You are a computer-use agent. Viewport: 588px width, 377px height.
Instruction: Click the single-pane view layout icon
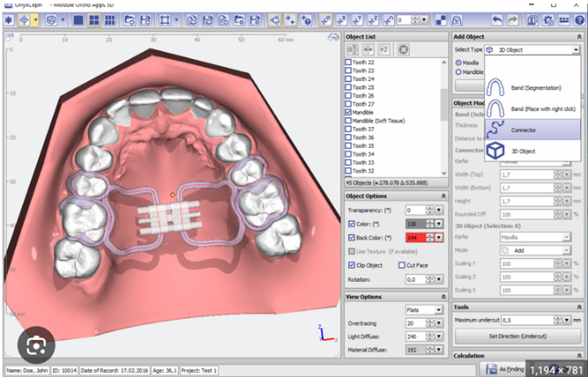coord(79,19)
